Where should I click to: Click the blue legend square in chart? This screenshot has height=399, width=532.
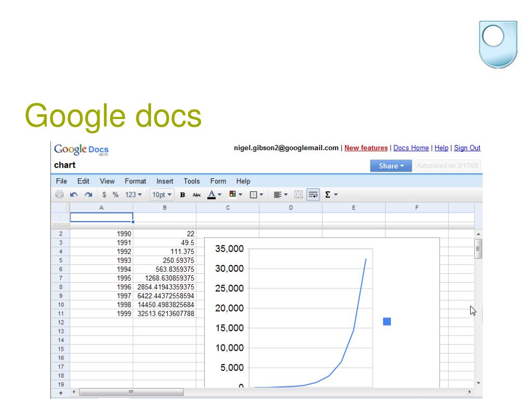387,321
